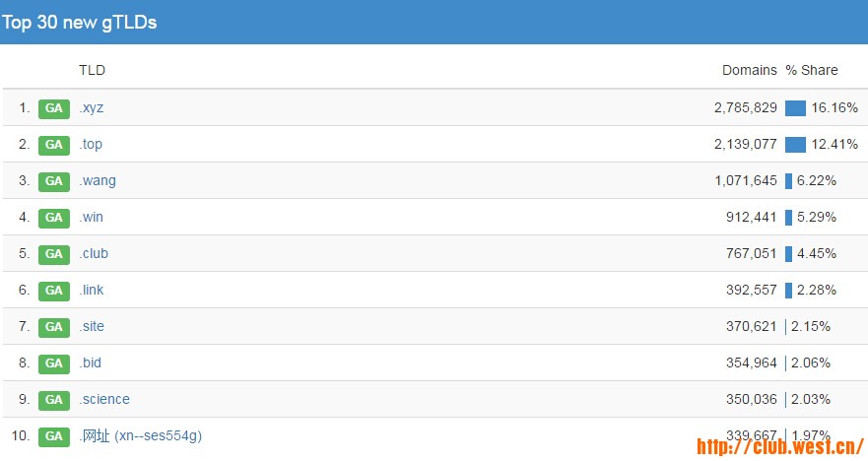
Task: Open the .science TLD link
Action: (x=104, y=400)
